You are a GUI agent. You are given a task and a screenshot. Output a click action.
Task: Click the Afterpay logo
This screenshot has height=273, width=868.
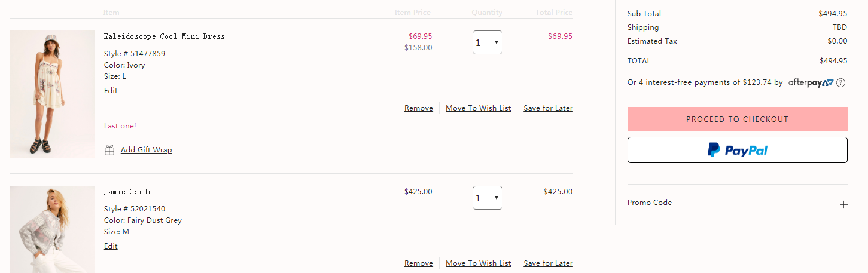[x=811, y=82]
